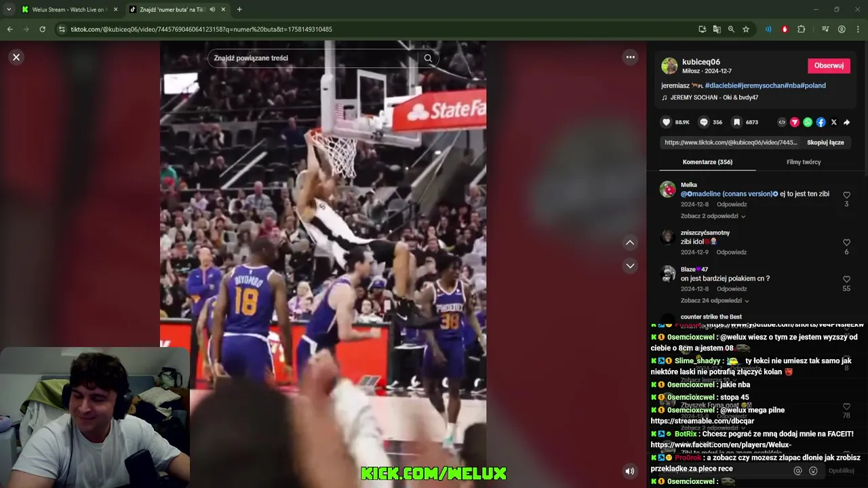Expand Zobacz 24 odpowiedzi replies

[714, 301]
